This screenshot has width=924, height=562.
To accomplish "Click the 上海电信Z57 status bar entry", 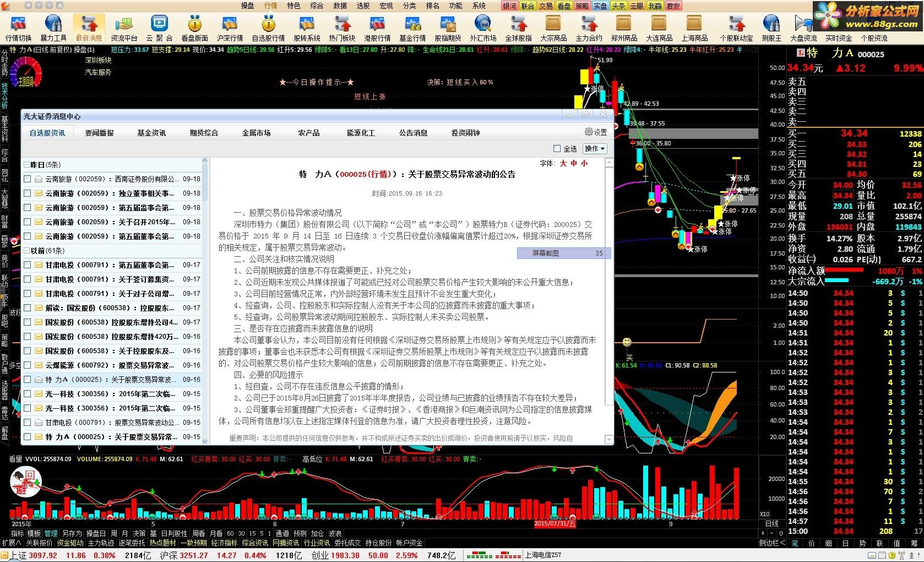I will (543, 555).
